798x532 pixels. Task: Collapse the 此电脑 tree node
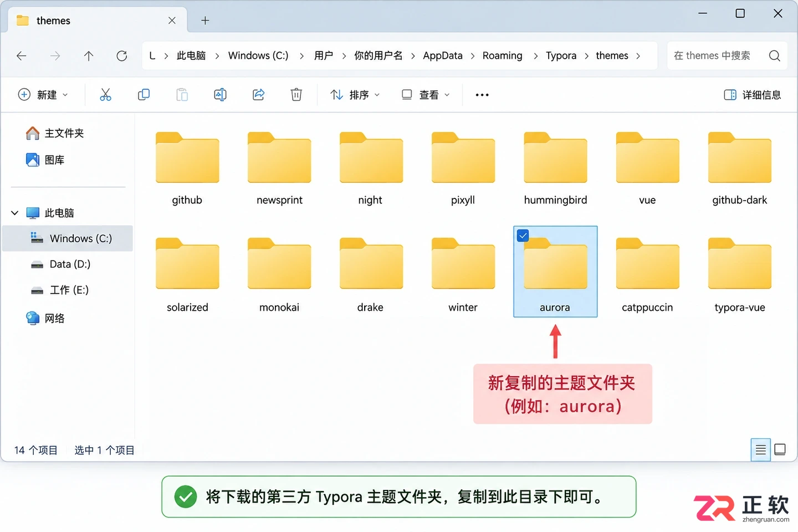(15, 213)
